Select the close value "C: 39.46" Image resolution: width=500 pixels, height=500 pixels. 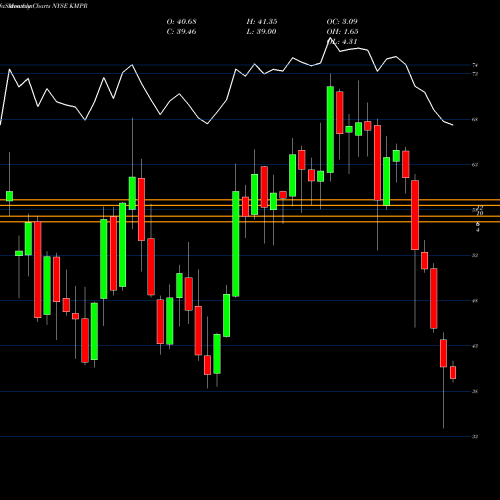[181, 32]
